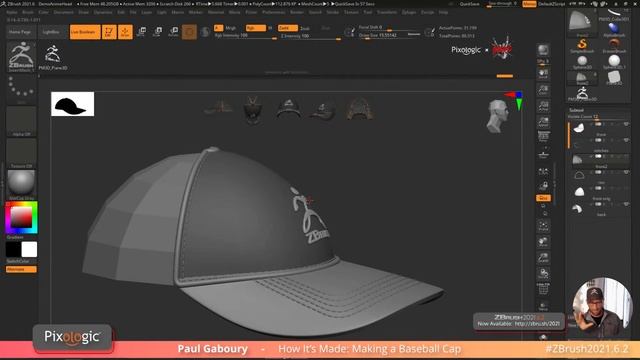640x360 pixels.
Task: Activate the Move transform tool in toolbar
Action: pos(142,32)
